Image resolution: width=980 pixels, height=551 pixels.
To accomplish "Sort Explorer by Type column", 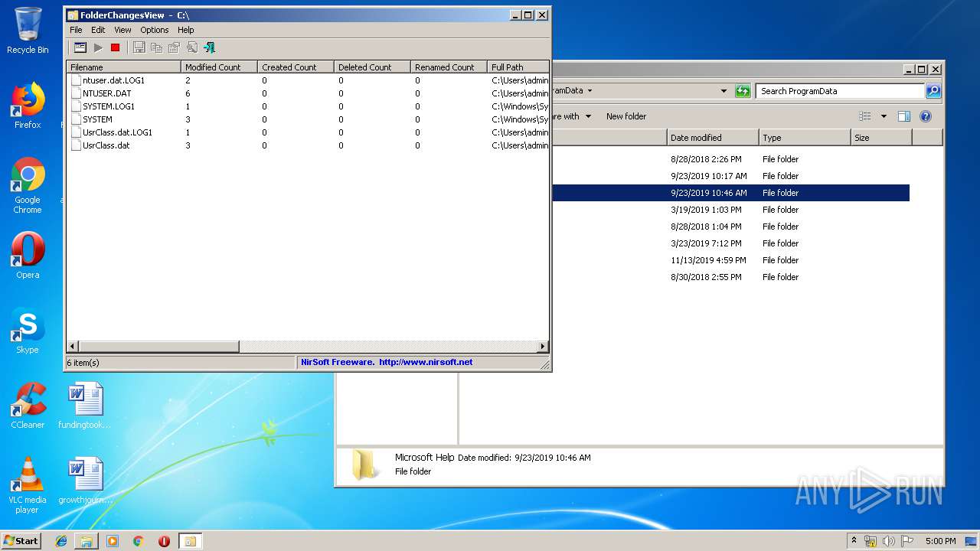I will (805, 138).
